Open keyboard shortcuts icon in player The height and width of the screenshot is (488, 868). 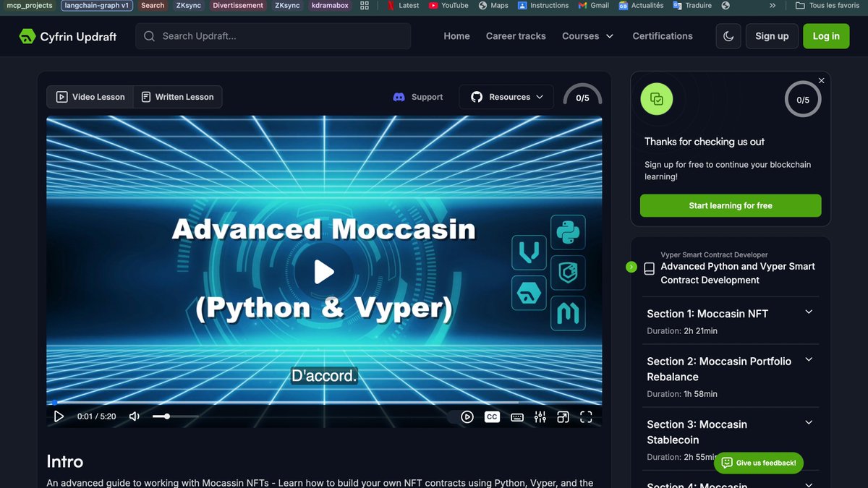tap(517, 417)
